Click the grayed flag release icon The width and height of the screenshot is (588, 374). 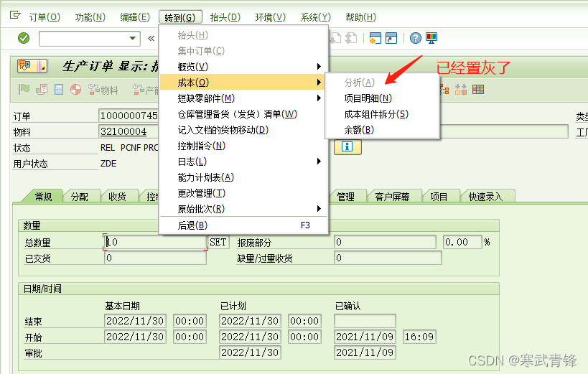pos(24,89)
